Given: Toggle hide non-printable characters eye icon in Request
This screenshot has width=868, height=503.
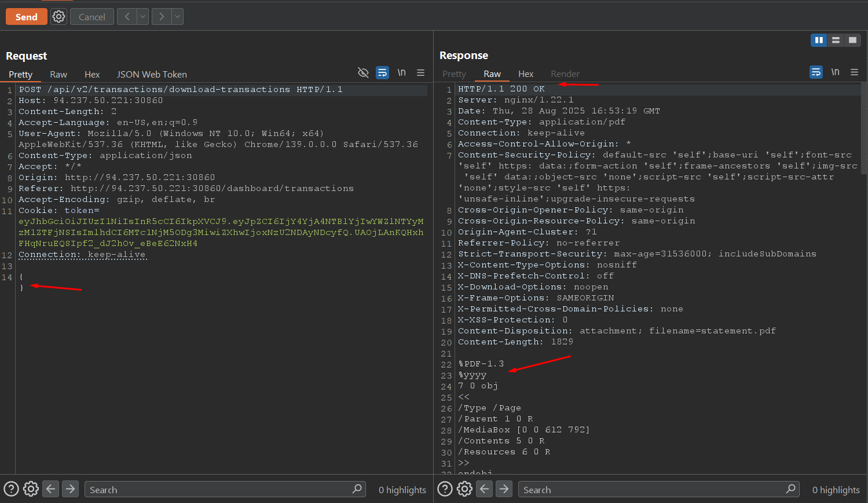Looking at the screenshot, I should (363, 72).
